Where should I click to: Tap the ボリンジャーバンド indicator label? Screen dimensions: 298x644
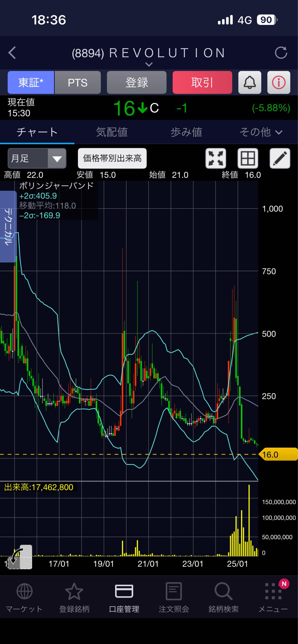(56, 186)
